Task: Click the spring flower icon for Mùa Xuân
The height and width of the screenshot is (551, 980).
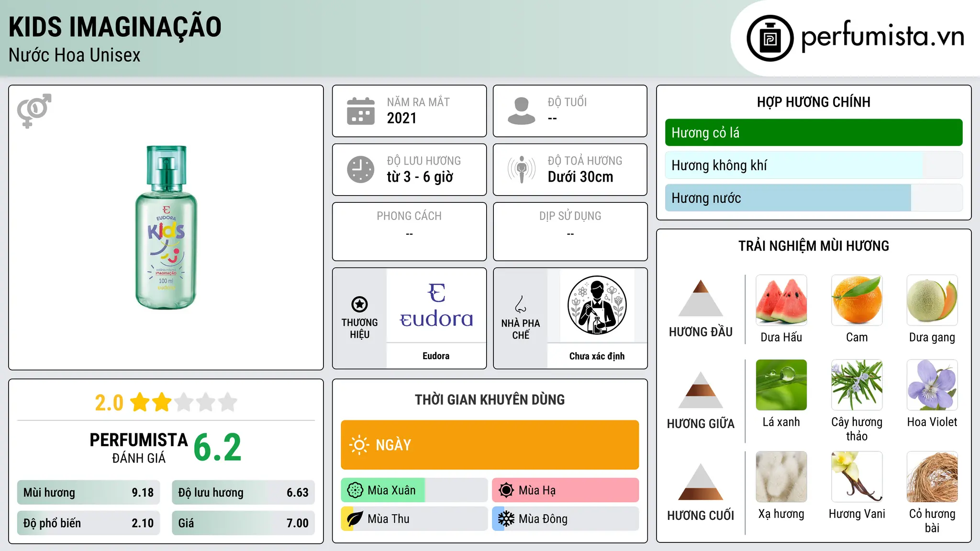Action: tap(355, 490)
